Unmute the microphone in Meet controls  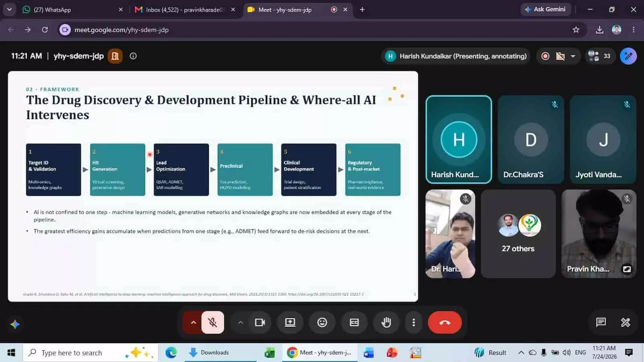(213, 322)
